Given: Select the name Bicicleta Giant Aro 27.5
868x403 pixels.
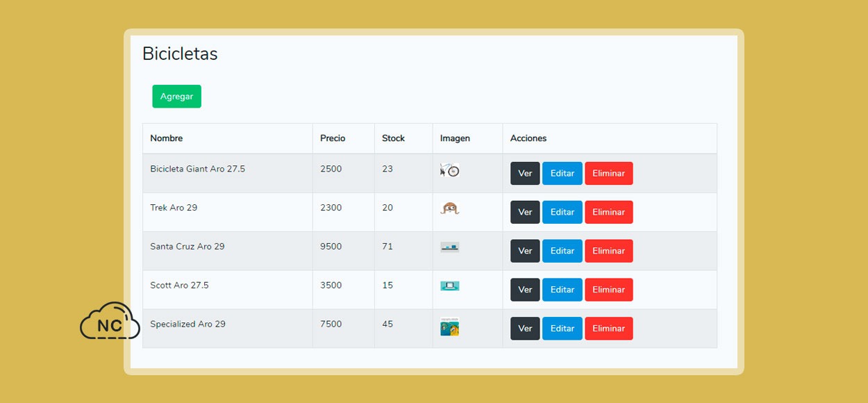Looking at the screenshot, I should (198, 169).
